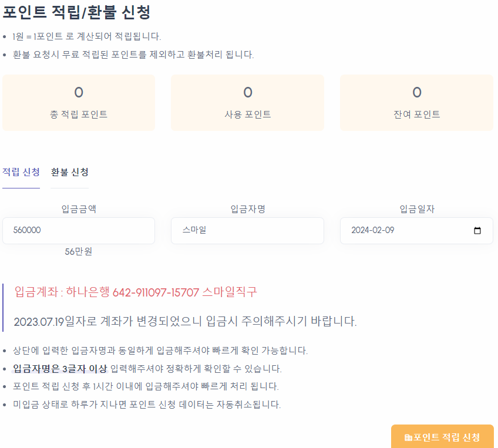Screen dimensions: 498x448
Task: Click the 입금금액 field containing 560000
Action: 79,231
